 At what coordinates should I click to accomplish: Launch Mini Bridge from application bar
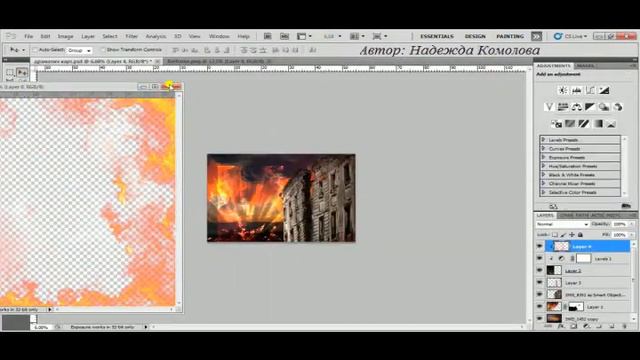pos(284,36)
